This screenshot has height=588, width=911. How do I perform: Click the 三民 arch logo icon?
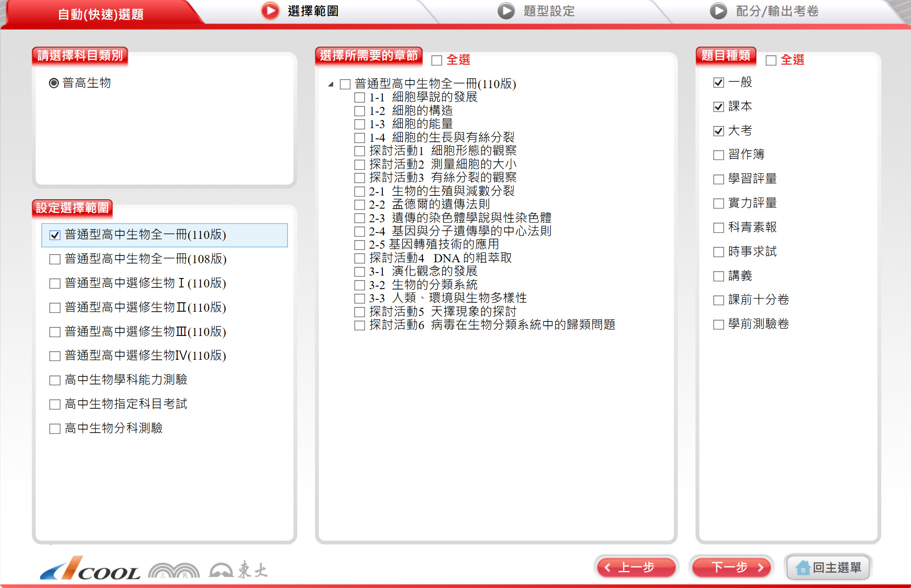coord(174,570)
